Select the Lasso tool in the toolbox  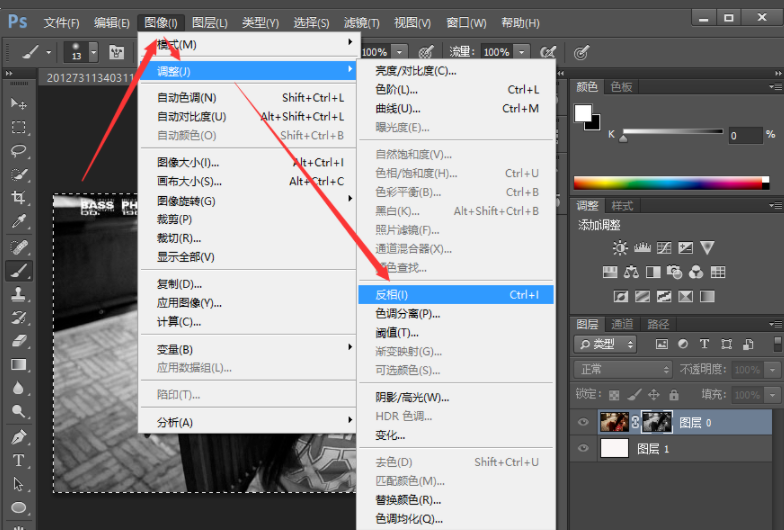coord(18,151)
